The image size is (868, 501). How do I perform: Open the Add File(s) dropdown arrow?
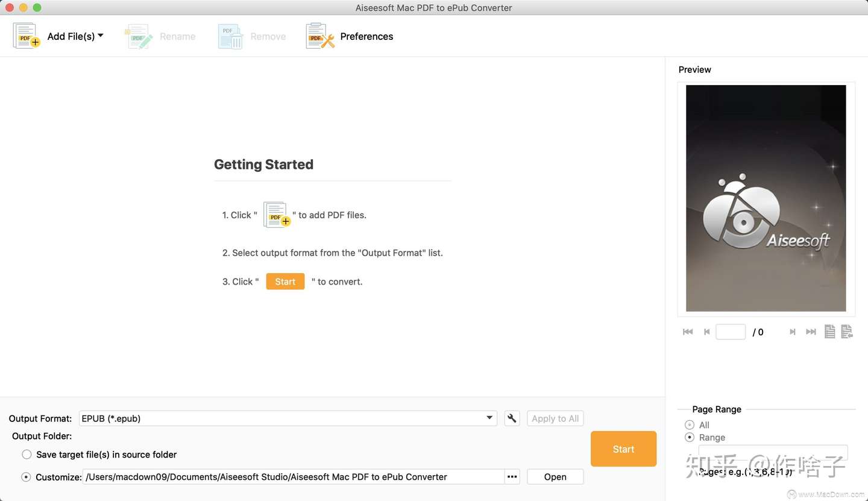coord(101,36)
